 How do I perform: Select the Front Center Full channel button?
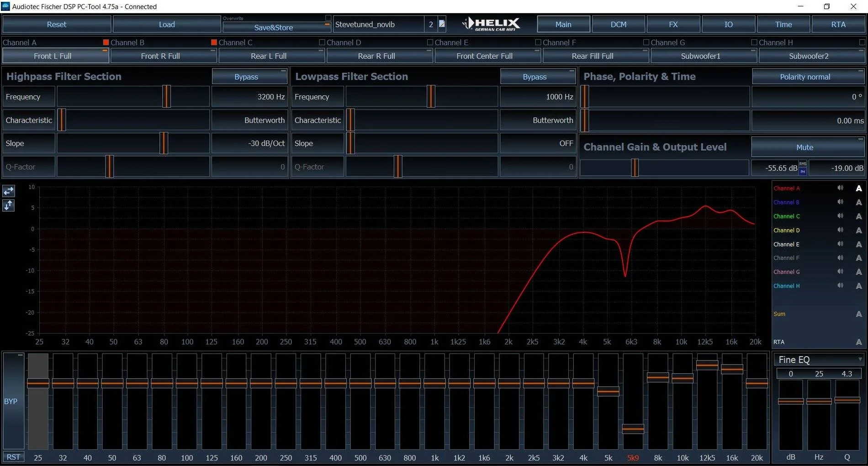(487, 56)
